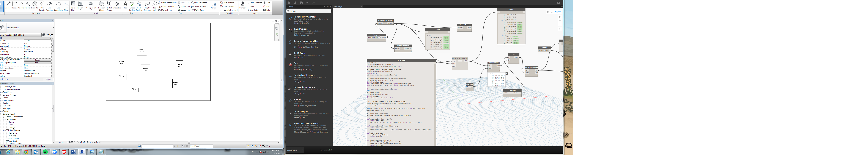Click the Properties help link
868x163 pixels.
pos(4,79)
